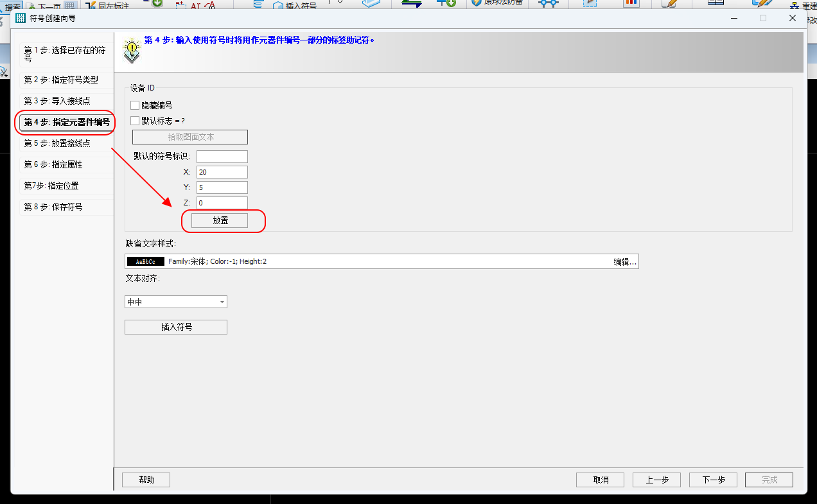Screen dimensions: 817x504
Task: Open the 编辑... text style editor
Action: pos(624,262)
